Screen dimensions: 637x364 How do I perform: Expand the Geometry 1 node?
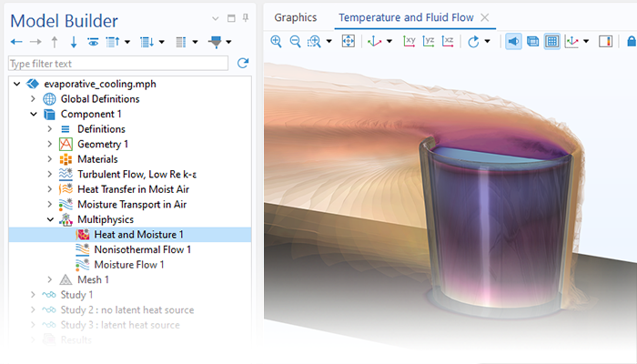[49, 144]
